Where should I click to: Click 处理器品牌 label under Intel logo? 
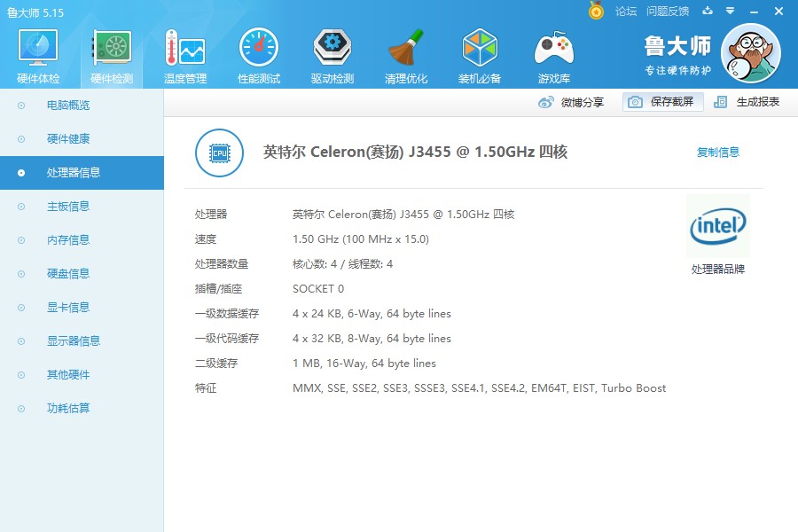[717, 270]
